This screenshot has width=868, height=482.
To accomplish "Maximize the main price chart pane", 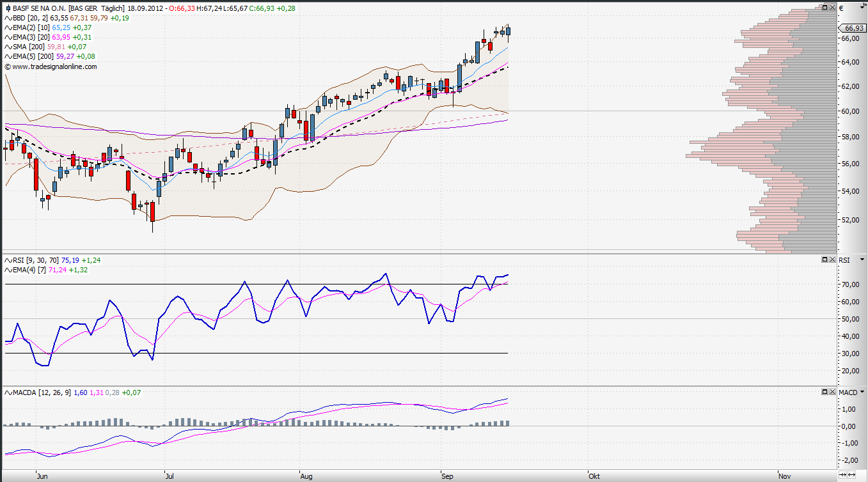I will [x=825, y=8].
